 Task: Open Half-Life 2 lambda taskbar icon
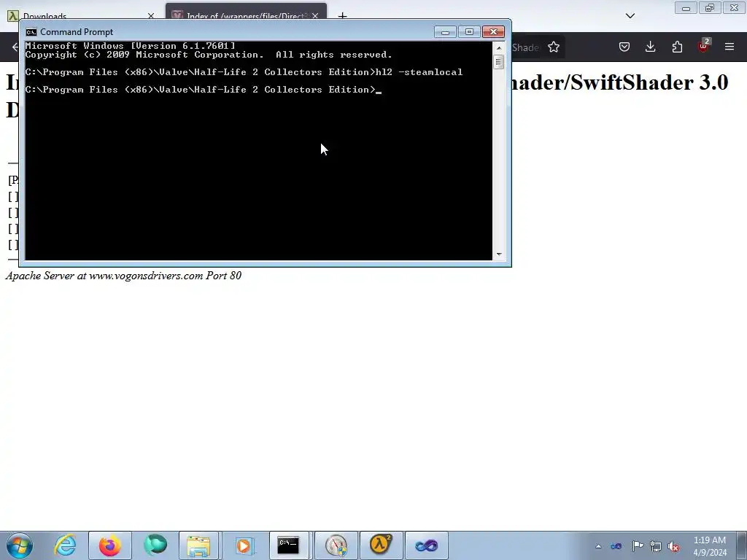pos(381,545)
